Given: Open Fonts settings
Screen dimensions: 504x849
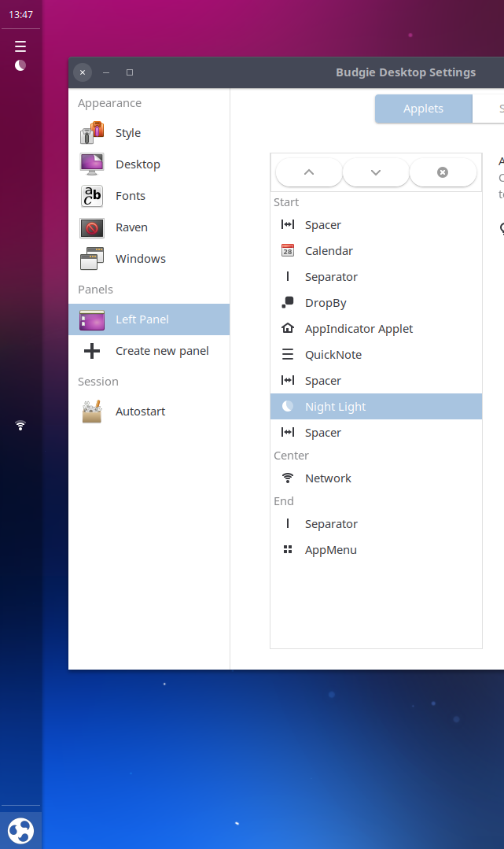Looking at the screenshot, I should tap(149, 196).
